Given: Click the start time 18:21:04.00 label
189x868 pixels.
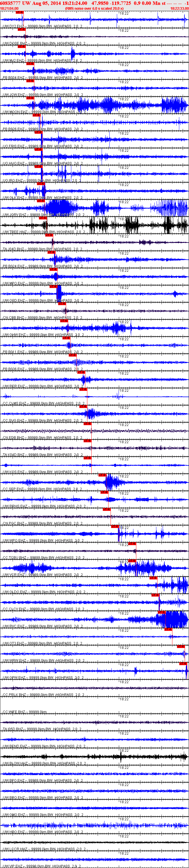Looking at the screenshot, I should 9,8.
